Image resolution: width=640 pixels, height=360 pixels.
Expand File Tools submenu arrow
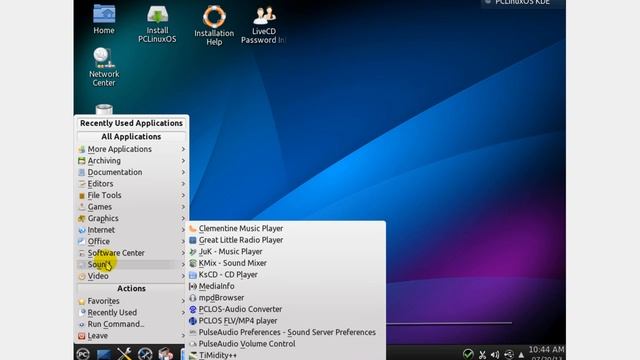(x=183, y=196)
